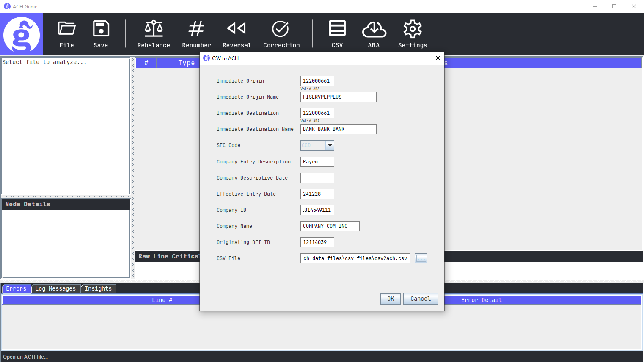Click the Company ID field

pyautogui.click(x=317, y=210)
